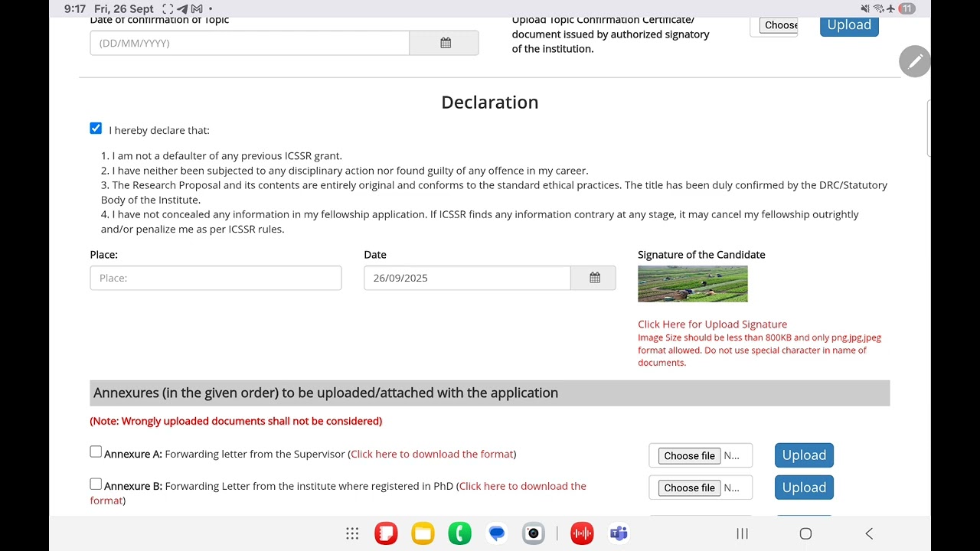The image size is (980, 551).
Task: Open calendar picker for topic confirmation date
Action: pos(444,43)
